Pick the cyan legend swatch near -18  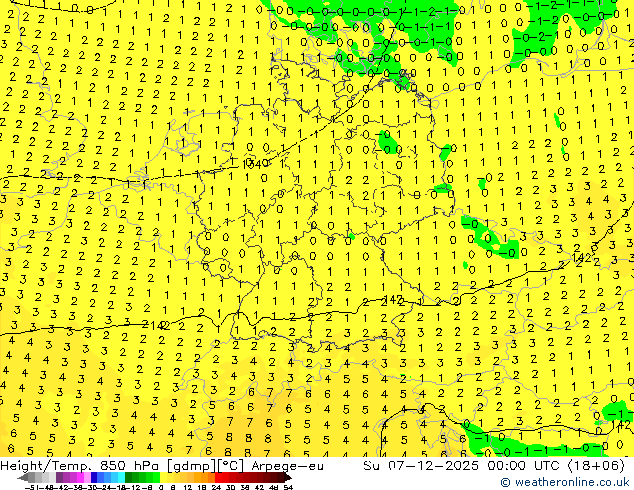click(x=121, y=477)
